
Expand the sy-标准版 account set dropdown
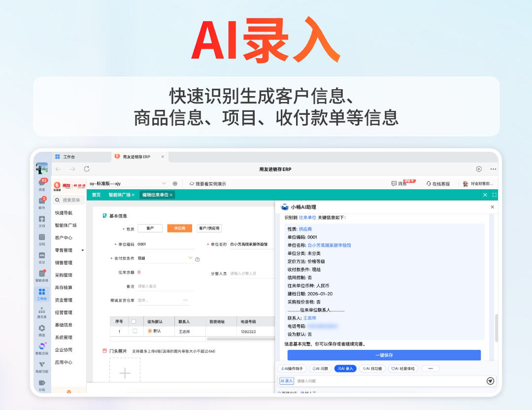click(164, 183)
